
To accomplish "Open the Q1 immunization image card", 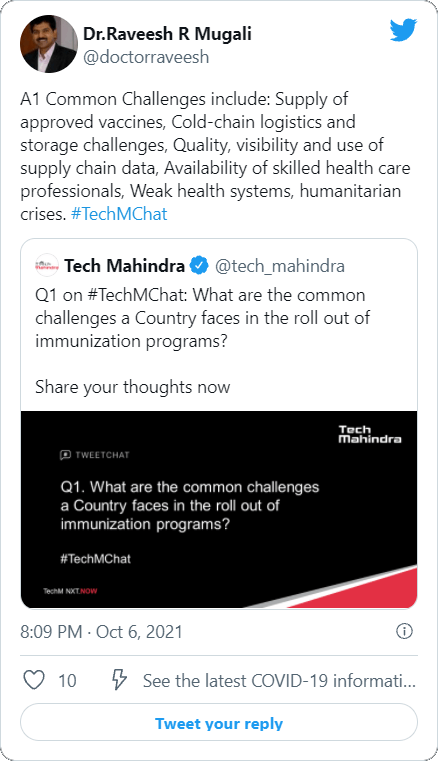I will pyautogui.click(x=219, y=509).
